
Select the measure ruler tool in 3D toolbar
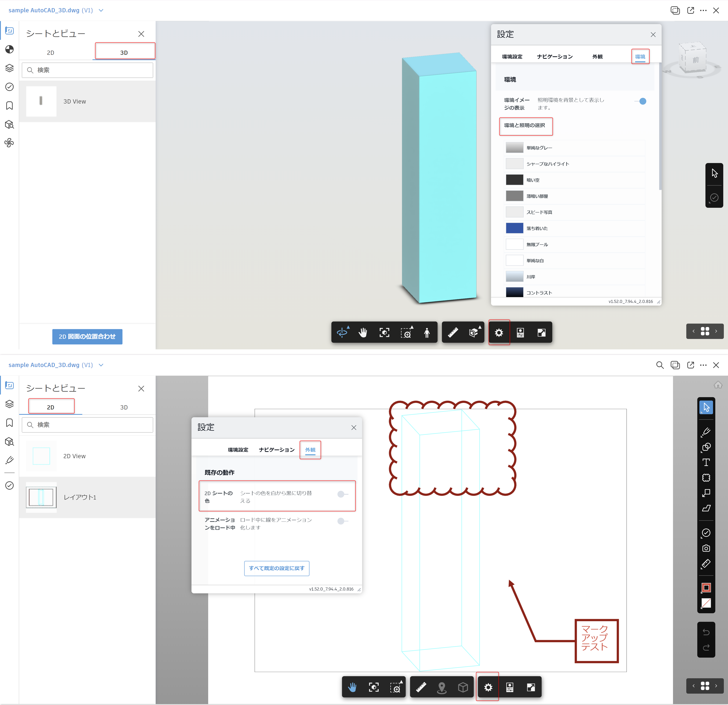453,333
